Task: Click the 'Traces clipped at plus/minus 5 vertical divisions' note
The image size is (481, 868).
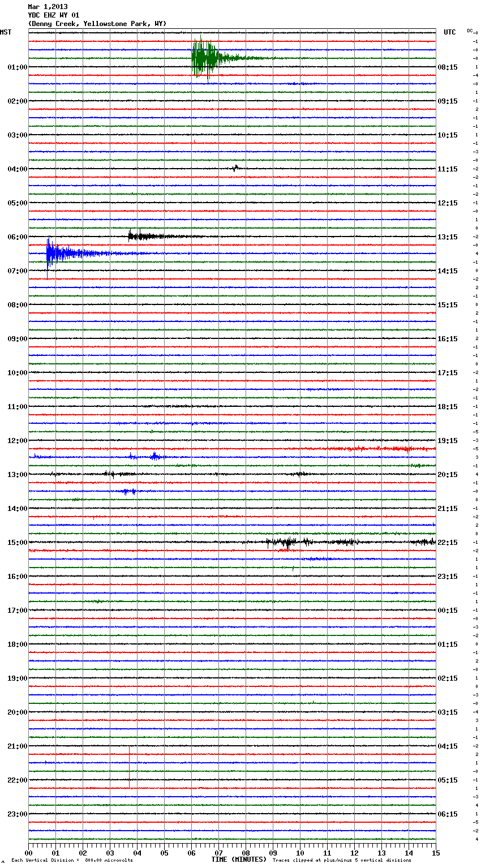Action: [342, 860]
